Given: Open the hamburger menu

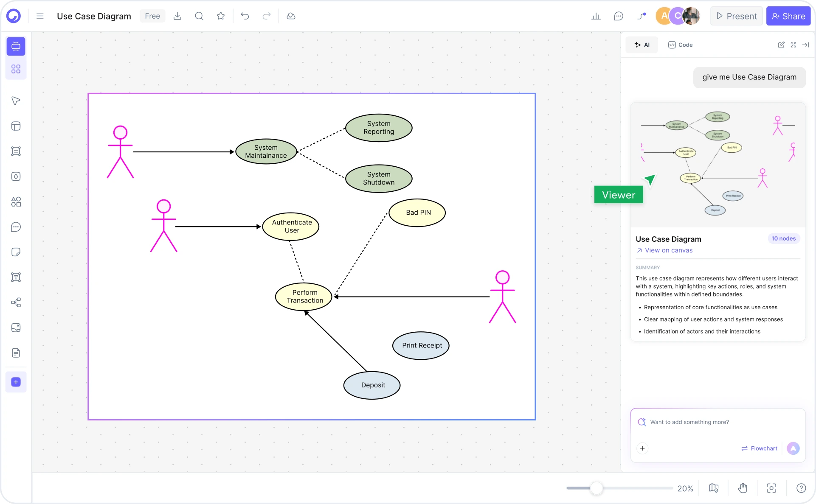Looking at the screenshot, I should [x=39, y=16].
